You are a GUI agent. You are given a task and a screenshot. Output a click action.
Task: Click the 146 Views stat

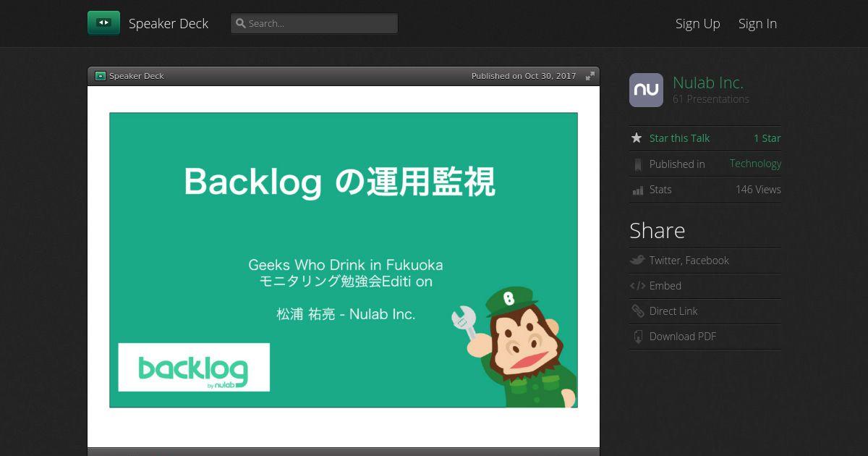758,190
